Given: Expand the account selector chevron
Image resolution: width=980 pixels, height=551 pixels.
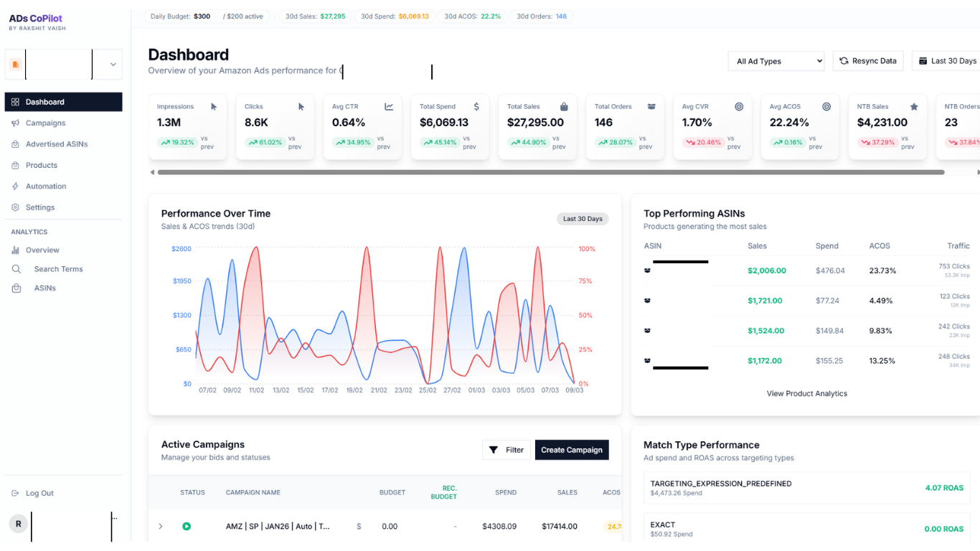Looking at the screenshot, I should (x=113, y=65).
